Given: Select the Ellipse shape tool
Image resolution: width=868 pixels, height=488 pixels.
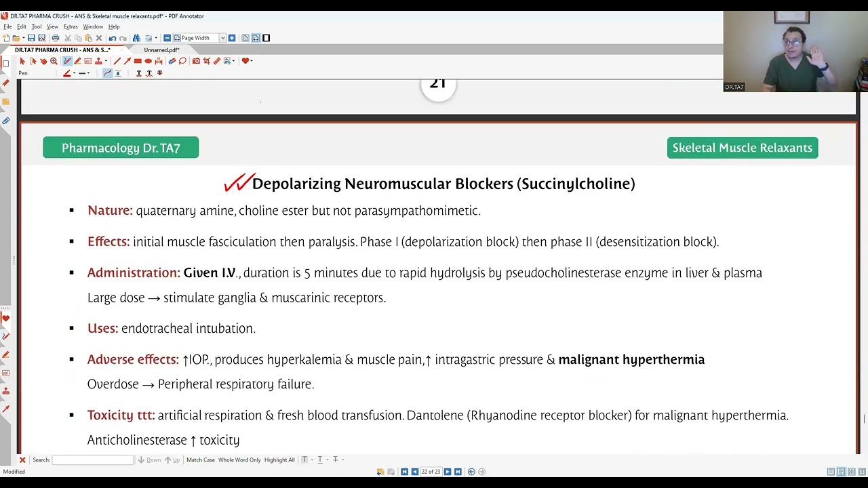Looking at the screenshot, I should 148,61.
